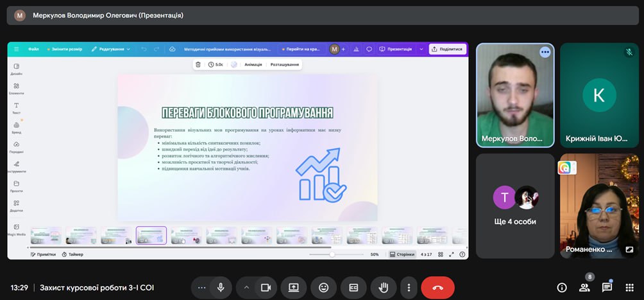Toggle closed captions with the CC button
This screenshot has height=300, width=644.
353,288
